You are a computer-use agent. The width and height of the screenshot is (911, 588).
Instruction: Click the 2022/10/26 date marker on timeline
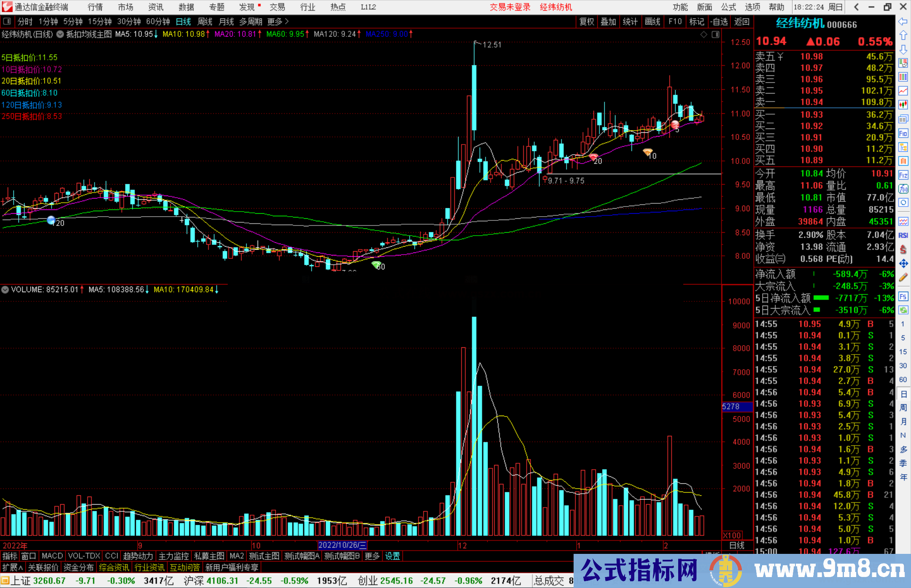pos(342,545)
